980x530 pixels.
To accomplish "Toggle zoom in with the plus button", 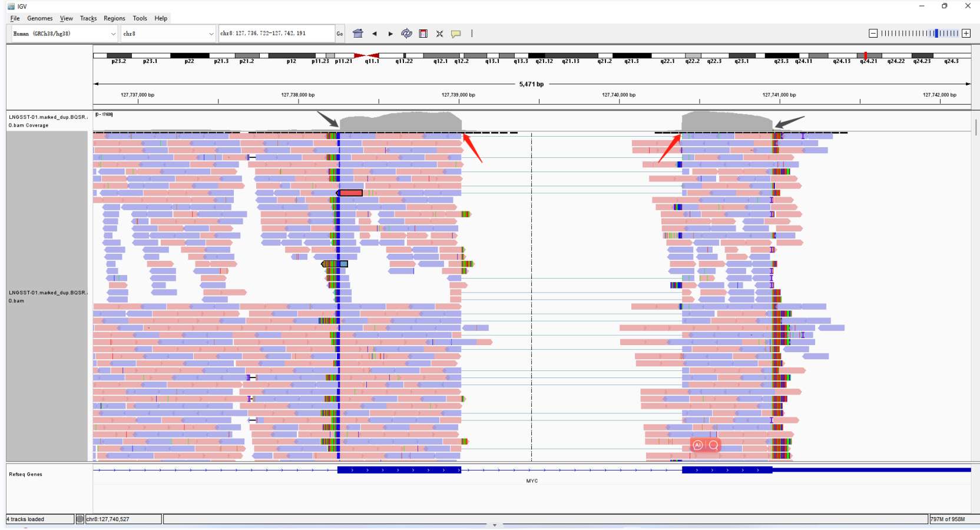I will [x=966, y=34].
